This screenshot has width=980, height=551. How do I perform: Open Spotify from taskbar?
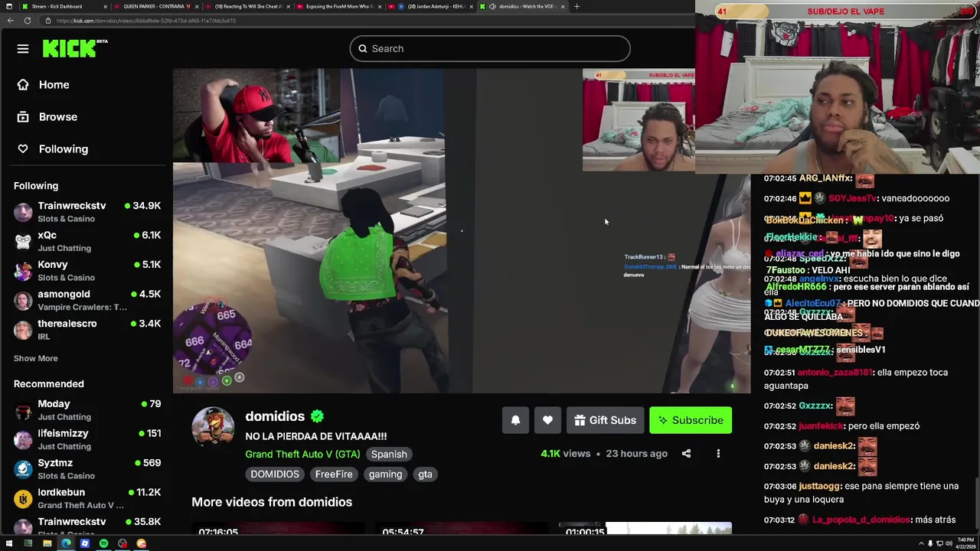[103, 543]
